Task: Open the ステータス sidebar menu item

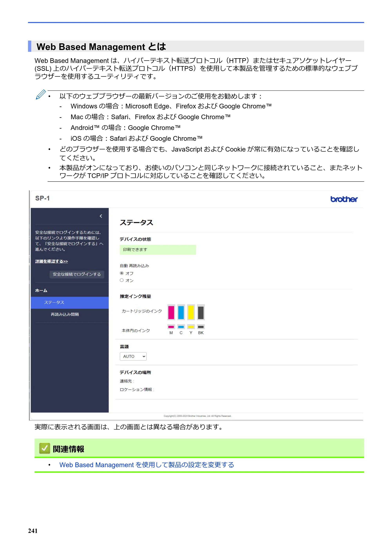Action: (70, 302)
